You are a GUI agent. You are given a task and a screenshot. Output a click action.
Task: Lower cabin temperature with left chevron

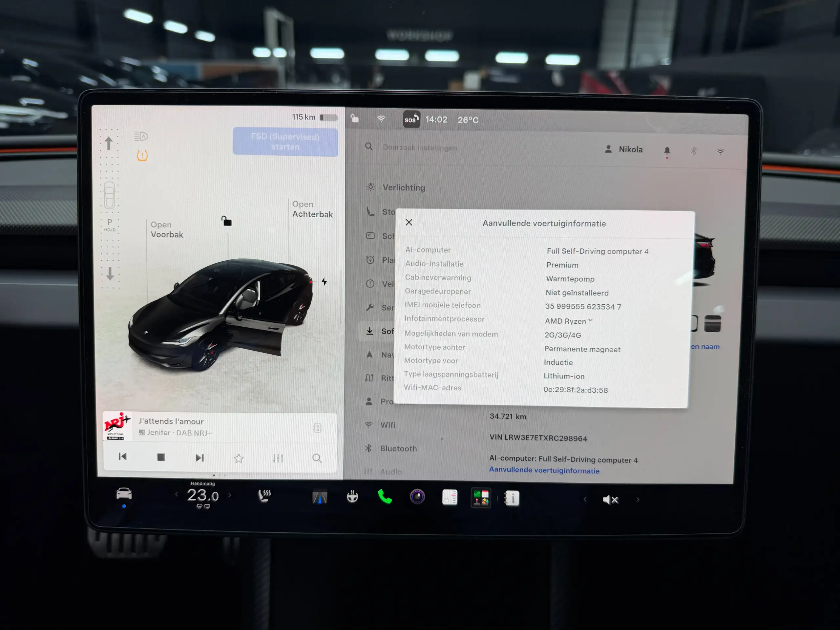coord(177,494)
